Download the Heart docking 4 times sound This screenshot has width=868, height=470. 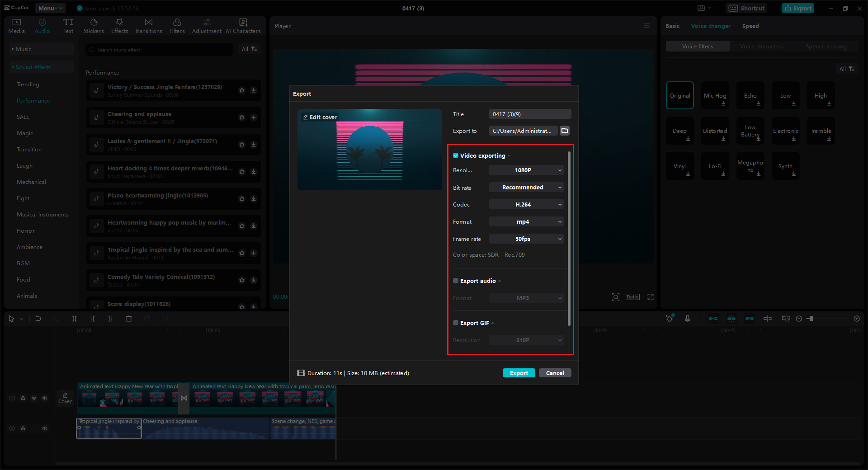coord(254,172)
